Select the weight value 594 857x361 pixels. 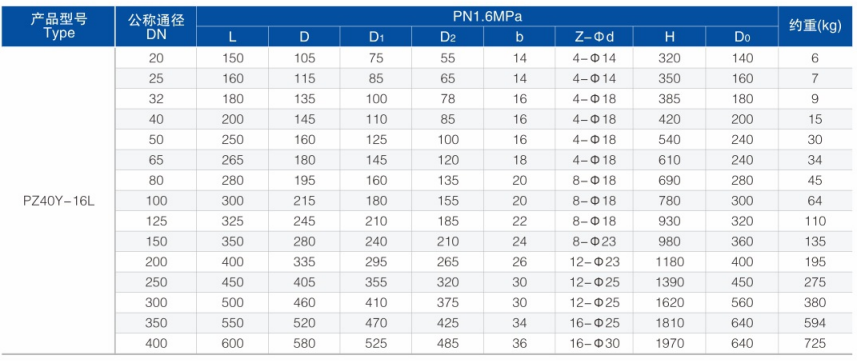point(815,323)
